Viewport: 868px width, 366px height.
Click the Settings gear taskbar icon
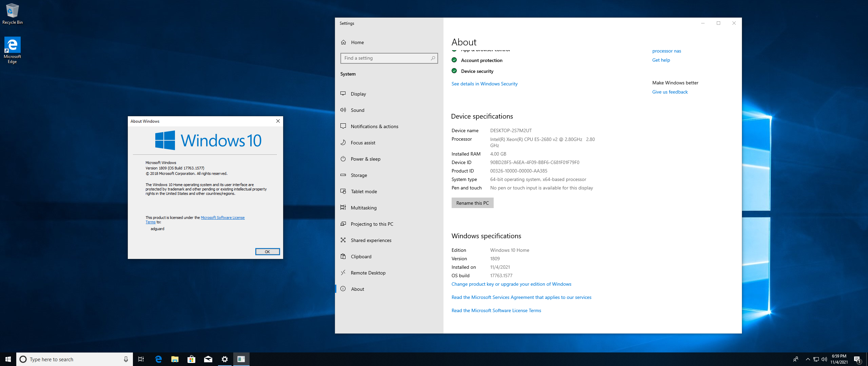[225, 359]
